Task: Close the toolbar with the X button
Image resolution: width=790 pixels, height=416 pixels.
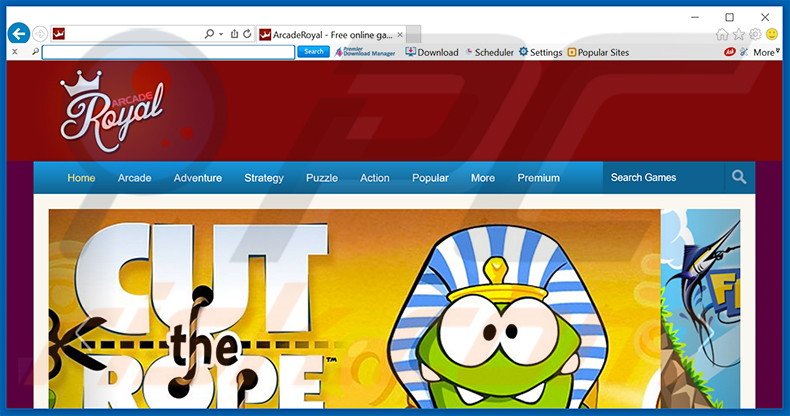Action: pos(15,52)
